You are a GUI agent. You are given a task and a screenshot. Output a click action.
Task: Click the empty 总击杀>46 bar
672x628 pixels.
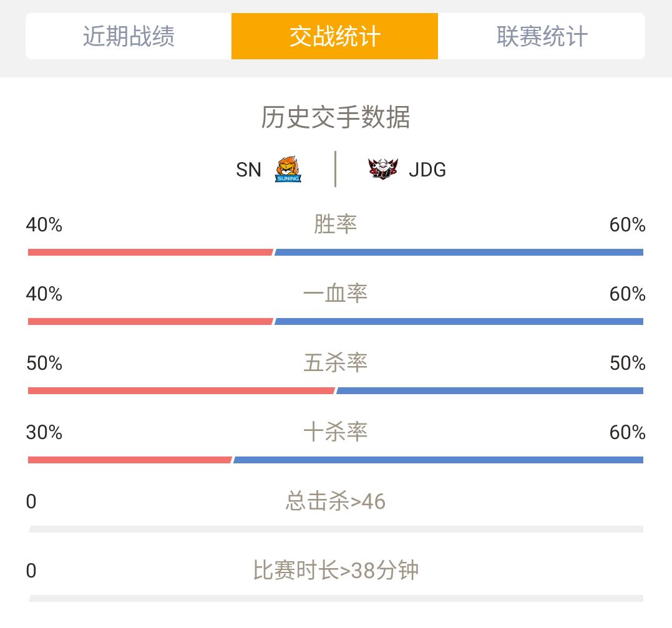point(336,529)
